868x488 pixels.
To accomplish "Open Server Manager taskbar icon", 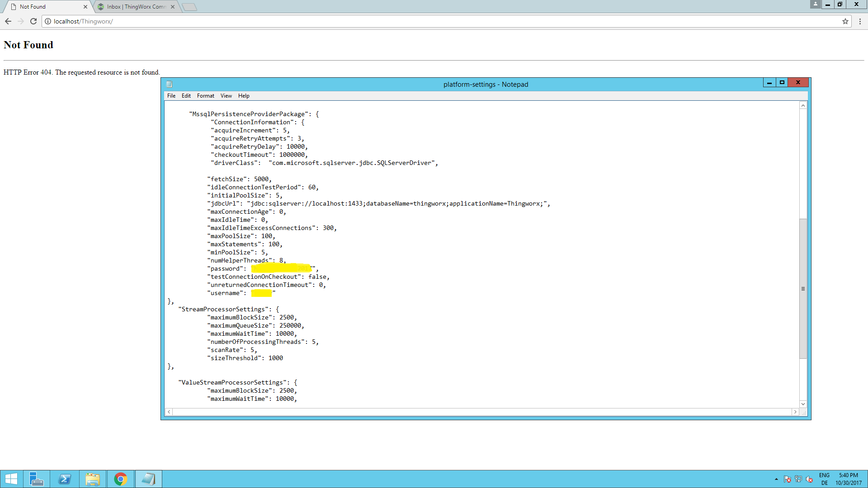I will [x=36, y=479].
